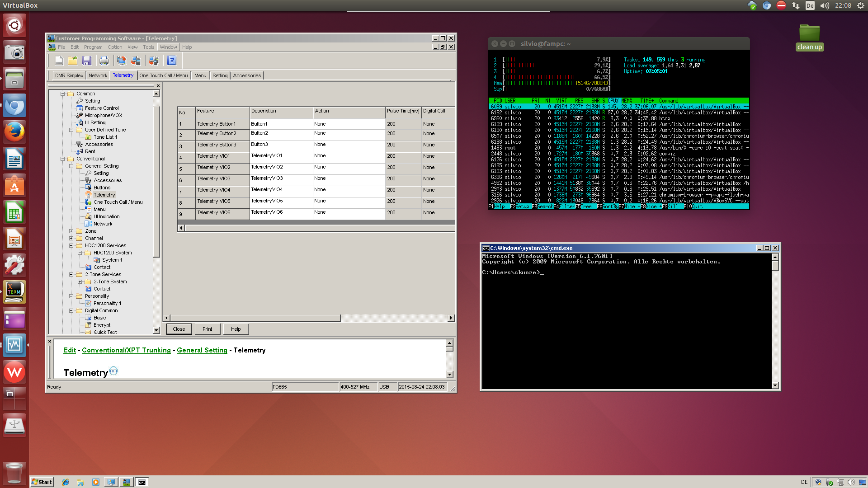Open the Program menu

coord(93,47)
